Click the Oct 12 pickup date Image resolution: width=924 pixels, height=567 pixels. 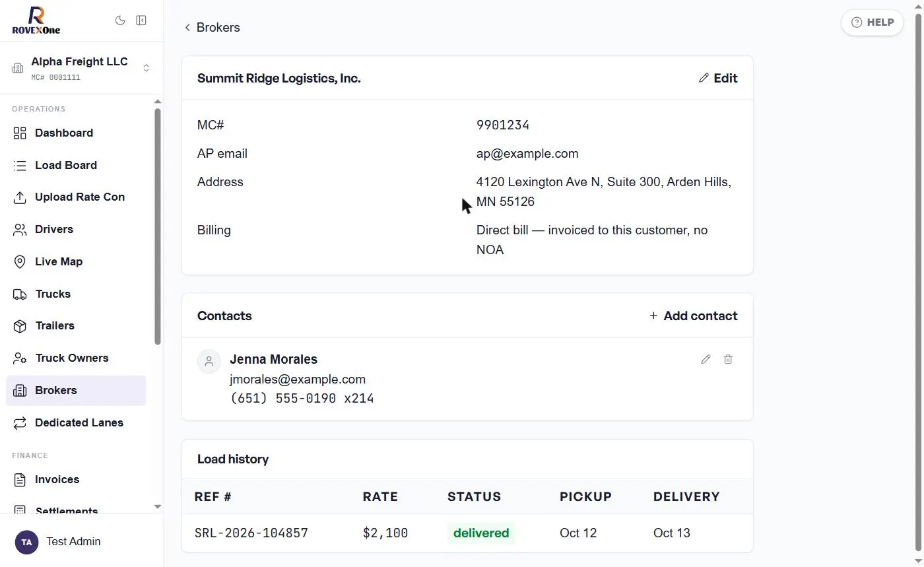(x=578, y=533)
